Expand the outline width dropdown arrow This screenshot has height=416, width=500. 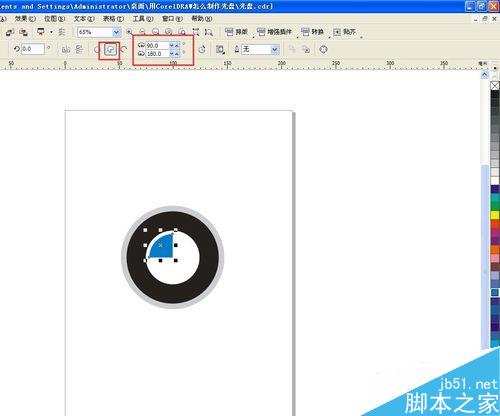tap(275, 49)
